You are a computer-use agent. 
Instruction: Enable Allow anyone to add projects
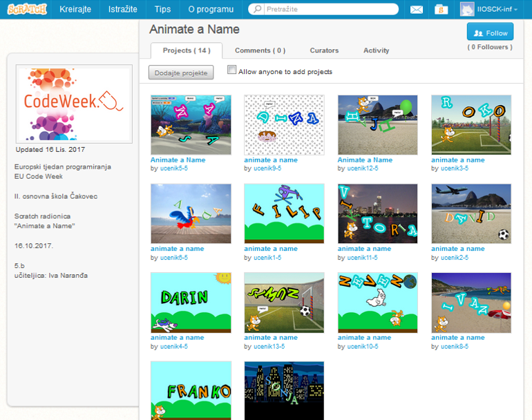pyautogui.click(x=231, y=70)
